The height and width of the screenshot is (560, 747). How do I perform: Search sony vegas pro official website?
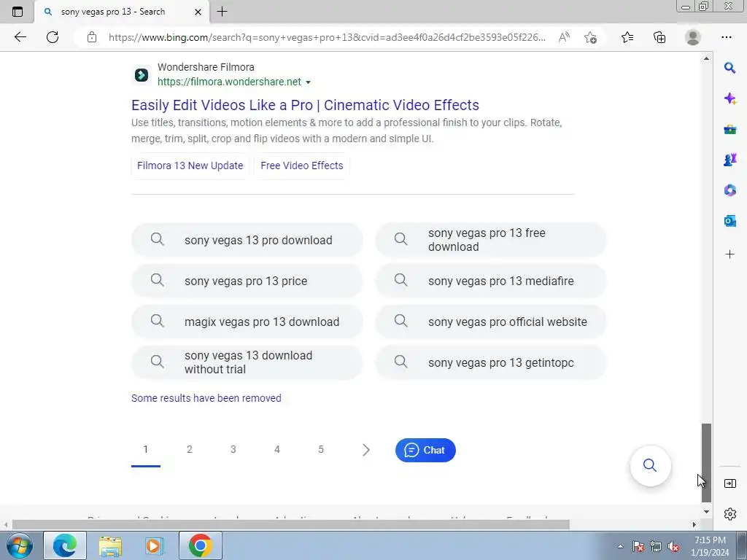pos(491,322)
